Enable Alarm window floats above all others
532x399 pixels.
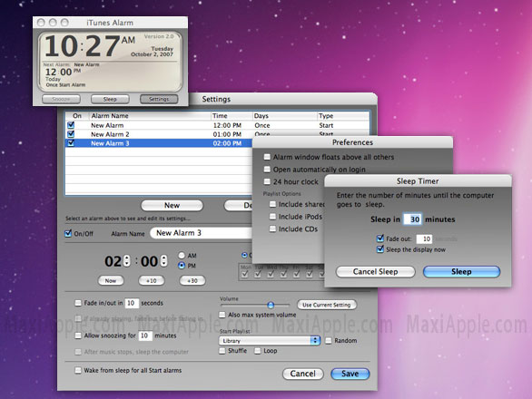point(267,157)
